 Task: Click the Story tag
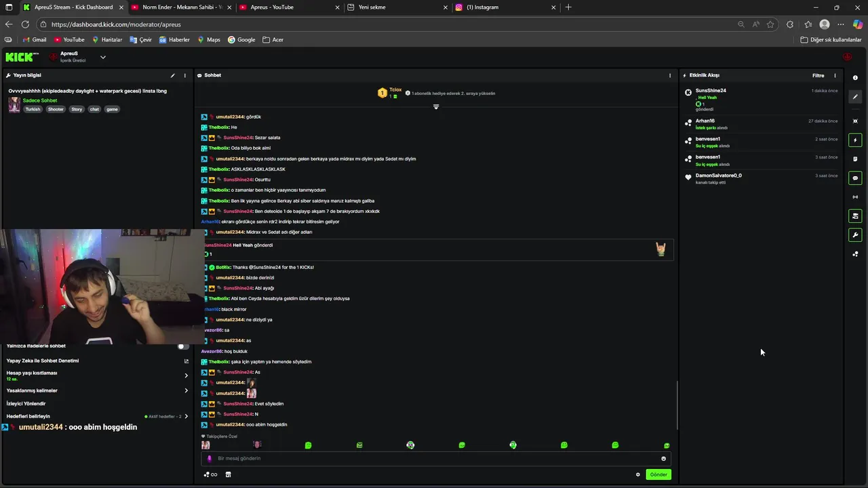(77, 109)
